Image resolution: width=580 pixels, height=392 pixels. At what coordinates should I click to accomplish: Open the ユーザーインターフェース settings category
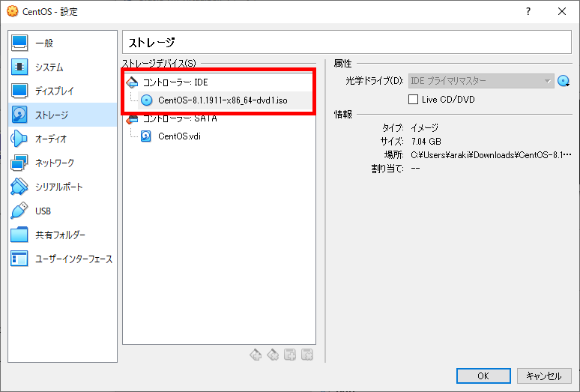[x=62, y=259]
